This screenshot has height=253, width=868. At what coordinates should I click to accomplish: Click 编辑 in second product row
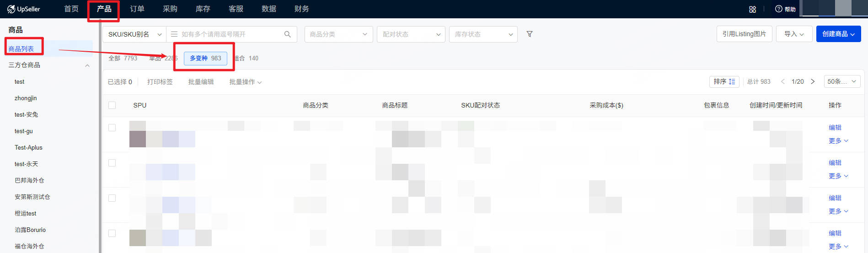tap(835, 163)
